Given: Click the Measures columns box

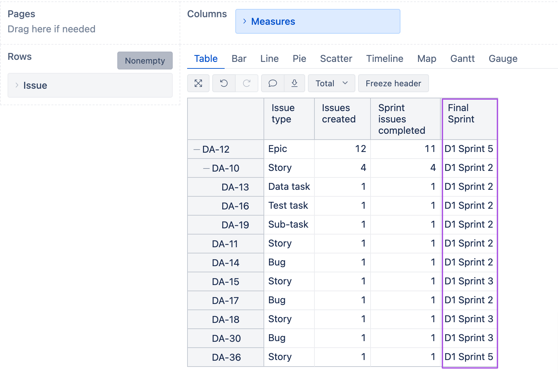Looking at the screenshot, I should (x=318, y=21).
